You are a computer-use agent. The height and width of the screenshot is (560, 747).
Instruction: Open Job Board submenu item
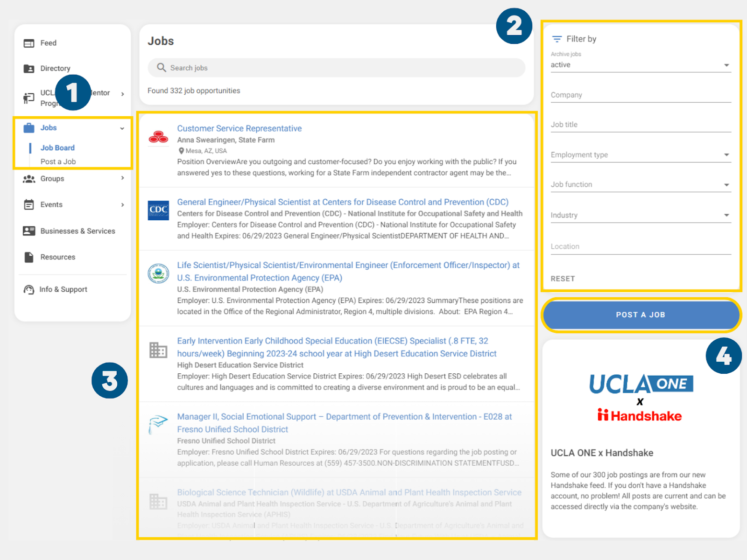[x=57, y=148]
